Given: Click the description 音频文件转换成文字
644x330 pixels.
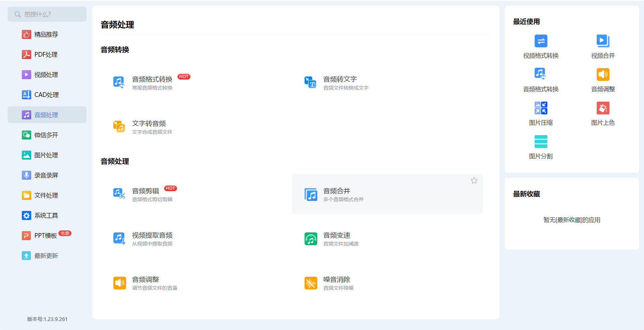Looking at the screenshot, I should [x=346, y=88].
